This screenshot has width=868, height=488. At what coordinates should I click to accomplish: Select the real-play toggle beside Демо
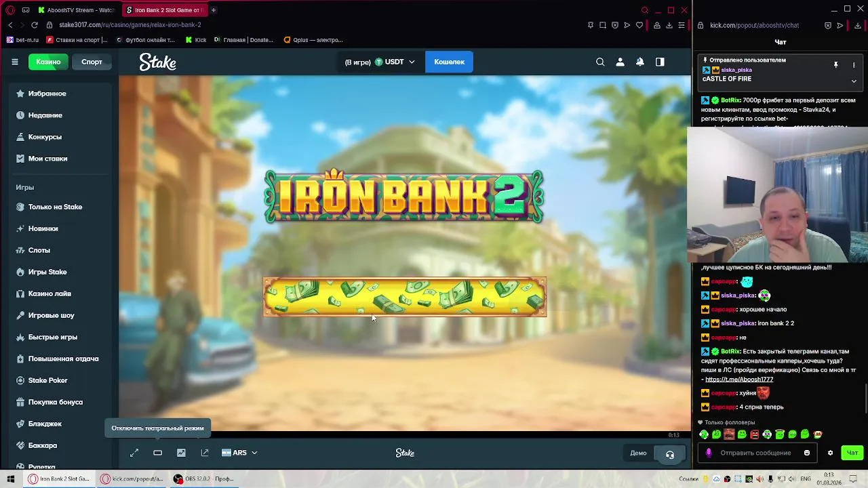click(x=669, y=454)
